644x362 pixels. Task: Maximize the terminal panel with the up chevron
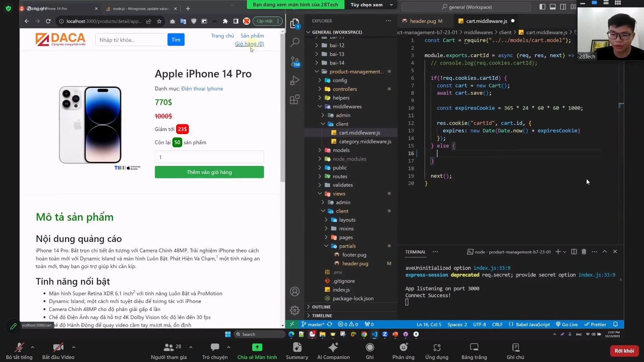click(605, 252)
